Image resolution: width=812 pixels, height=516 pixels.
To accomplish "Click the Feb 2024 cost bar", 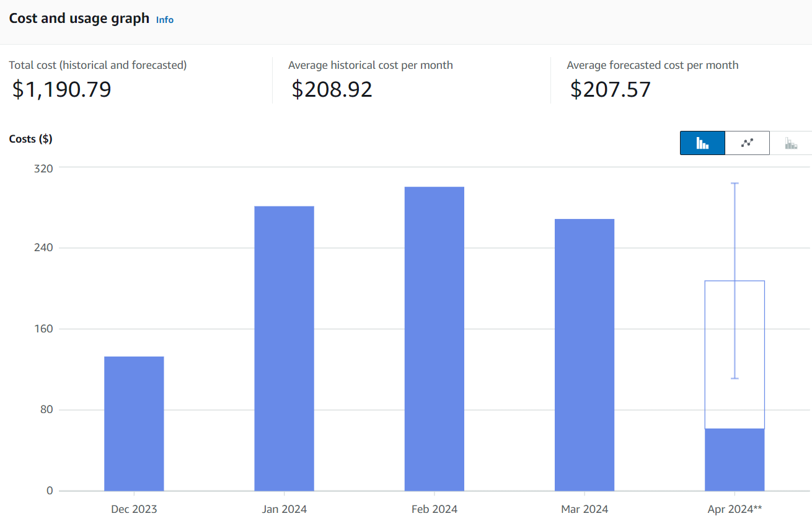I will click(x=434, y=339).
